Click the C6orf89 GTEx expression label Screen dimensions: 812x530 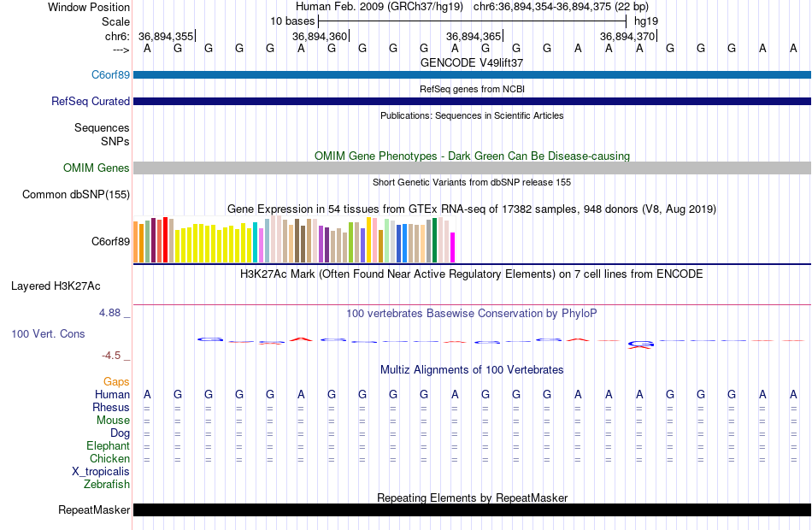point(110,241)
